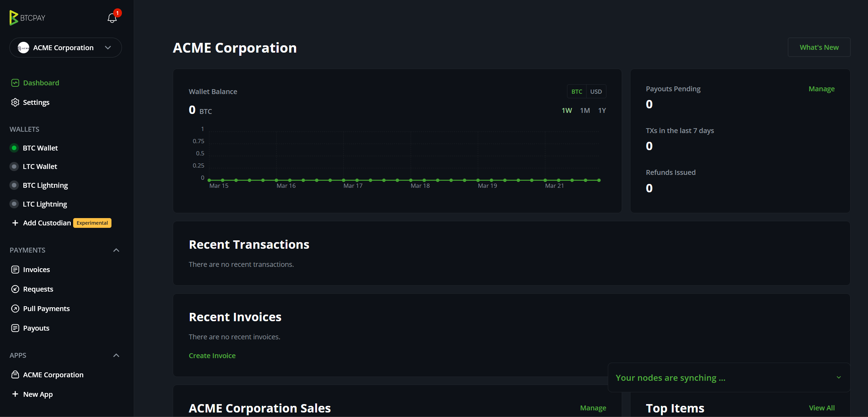Click the Dashboard chart icon
The height and width of the screenshot is (417, 868).
pos(15,83)
